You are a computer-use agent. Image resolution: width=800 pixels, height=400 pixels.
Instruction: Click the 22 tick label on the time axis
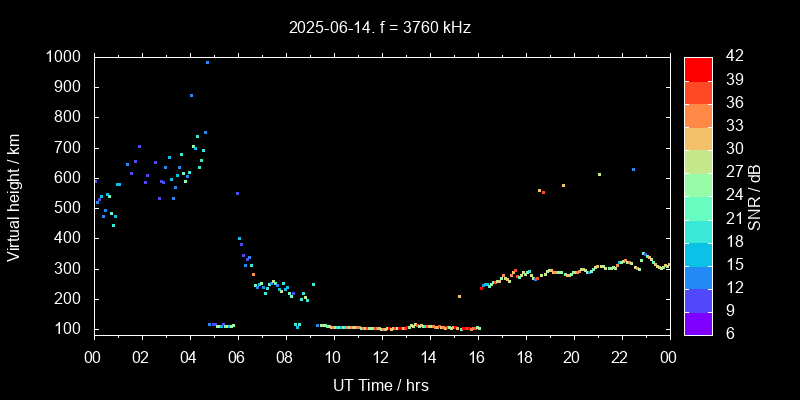[620, 355]
